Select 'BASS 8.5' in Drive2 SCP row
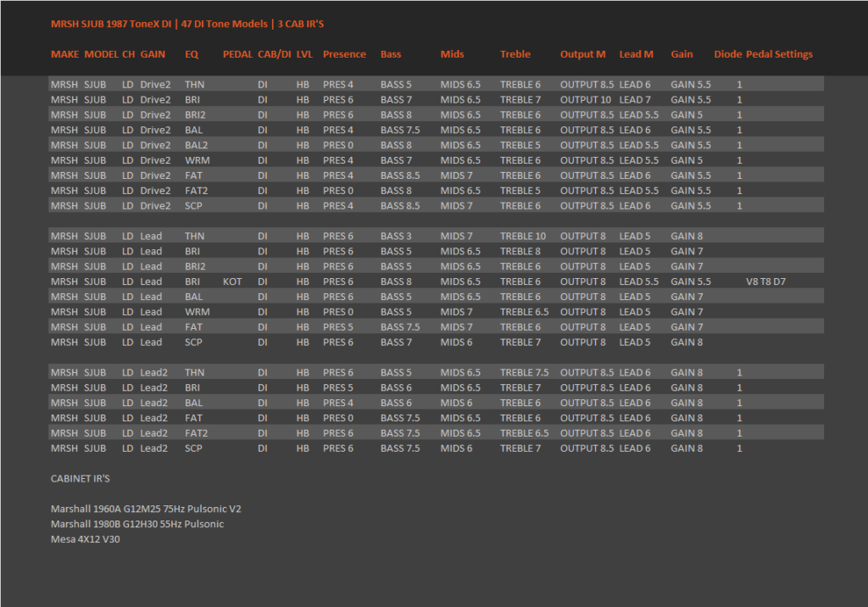 (x=400, y=206)
